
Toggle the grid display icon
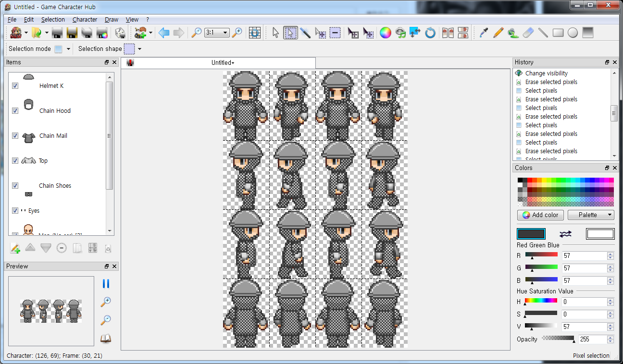pyautogui.click(x=255, y=33)
